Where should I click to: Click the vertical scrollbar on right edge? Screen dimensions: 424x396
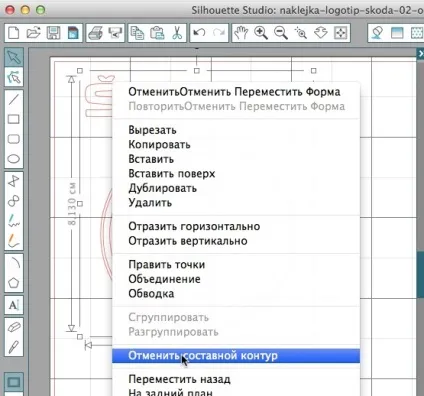point(420,275)
